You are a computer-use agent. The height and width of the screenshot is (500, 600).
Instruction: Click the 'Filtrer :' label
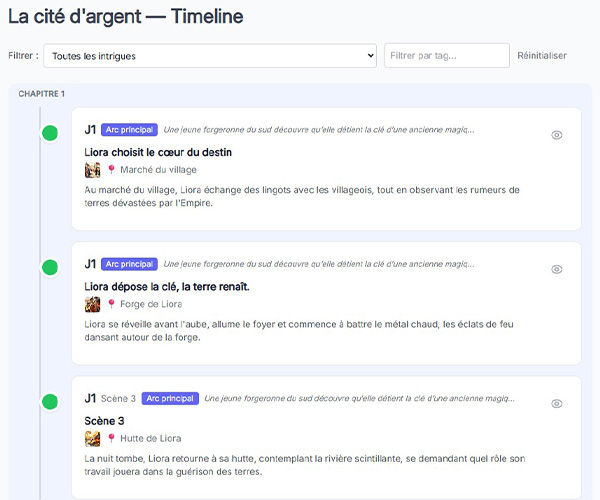tap(23, 55)
